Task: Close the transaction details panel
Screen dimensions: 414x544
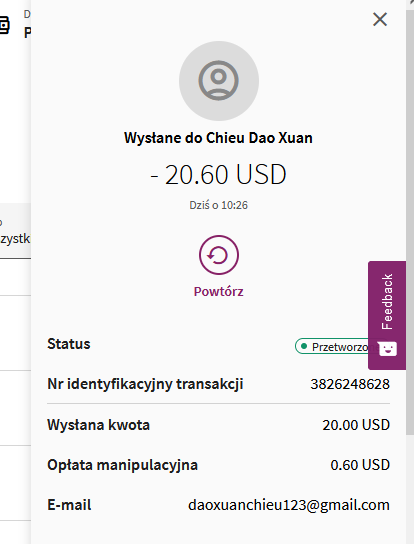Action: (380, 19)
